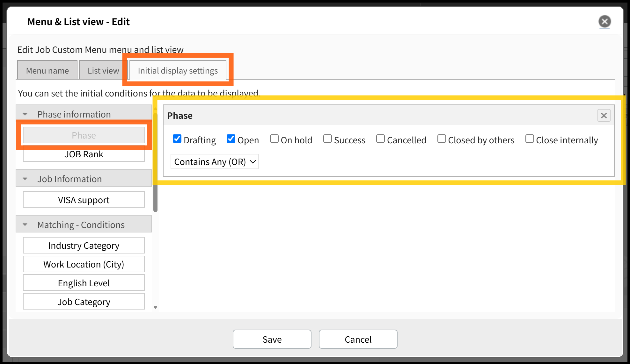Add the VISA support condition

point(84,200)
